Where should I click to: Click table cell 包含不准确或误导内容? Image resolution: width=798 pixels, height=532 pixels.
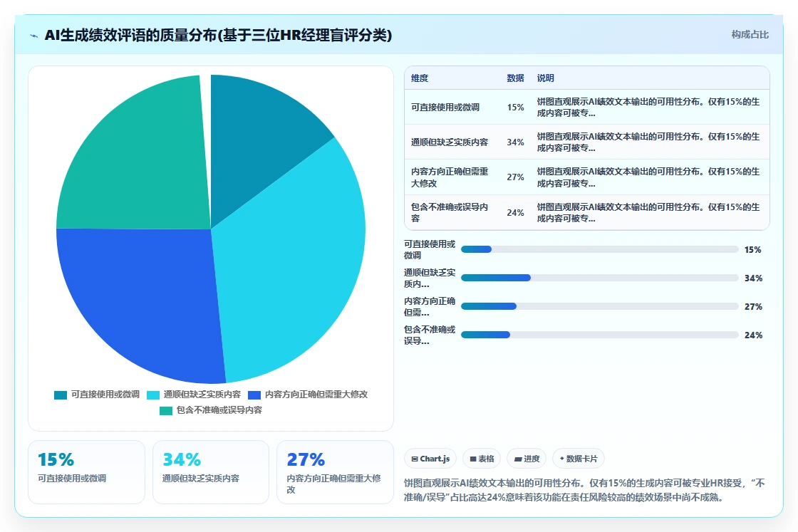[x=450, y=213]
